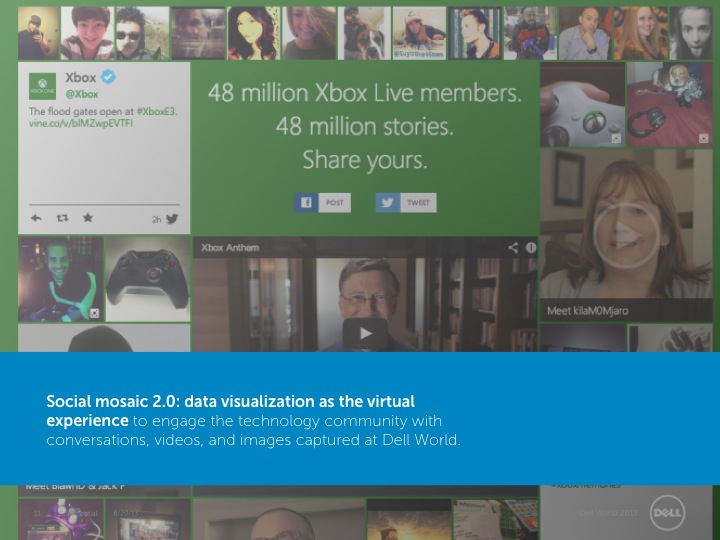Favorite the Xbox tweet with the star icon
This screenshot has height=540, width=720.
pyautogui.click(x=88, y=218)
